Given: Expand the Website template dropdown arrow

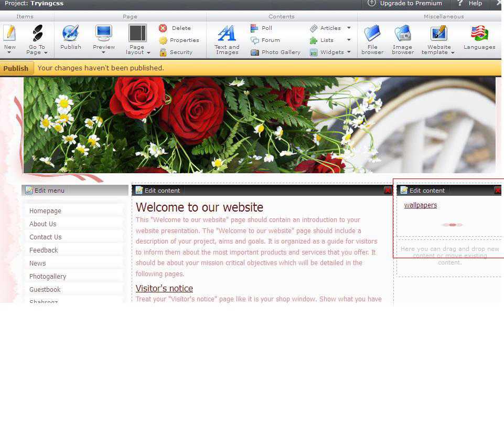Looking at the screenshot, I should tap(453, 53).
